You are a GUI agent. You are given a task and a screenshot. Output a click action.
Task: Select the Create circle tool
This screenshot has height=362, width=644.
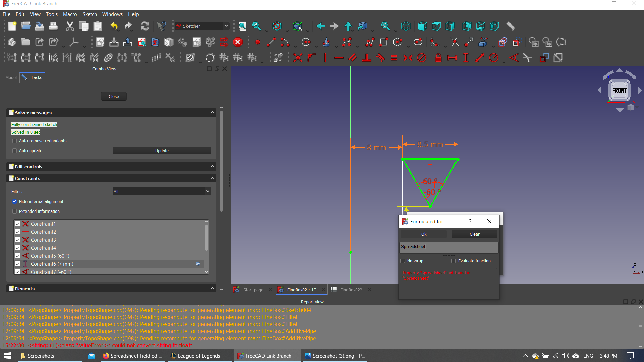click(x=306, y=42)
